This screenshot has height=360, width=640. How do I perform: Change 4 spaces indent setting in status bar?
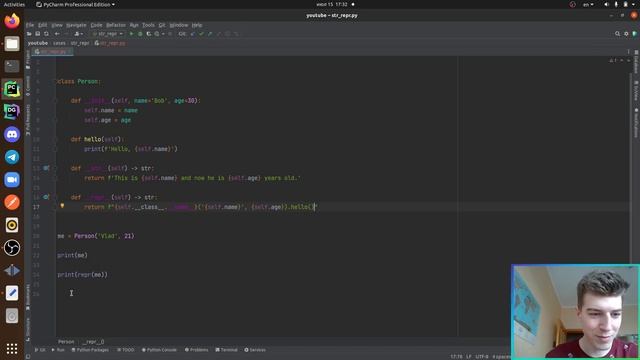501,357
